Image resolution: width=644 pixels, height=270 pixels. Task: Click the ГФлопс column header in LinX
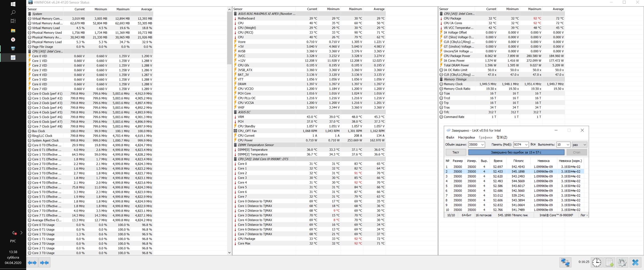(518, 161)
